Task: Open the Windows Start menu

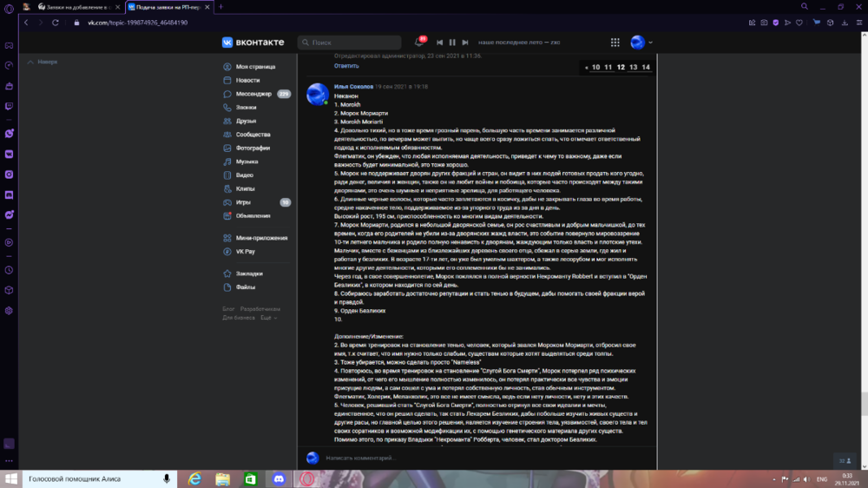Action: click(11, 478)
